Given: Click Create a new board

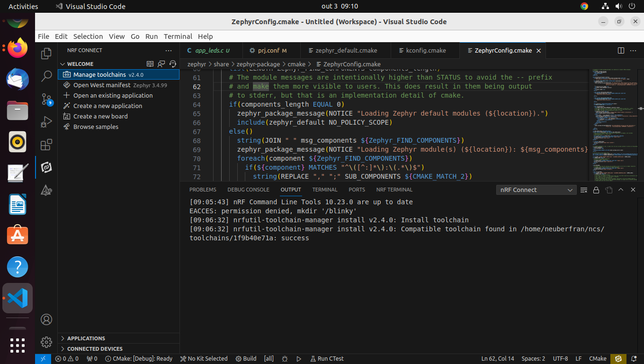Looking at the screenshot, I should [118, 116].
